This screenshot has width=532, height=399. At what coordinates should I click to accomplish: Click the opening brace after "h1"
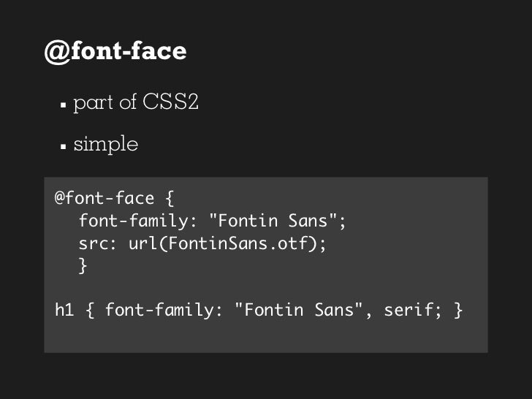pyautogui.click(x=91, y=311)
